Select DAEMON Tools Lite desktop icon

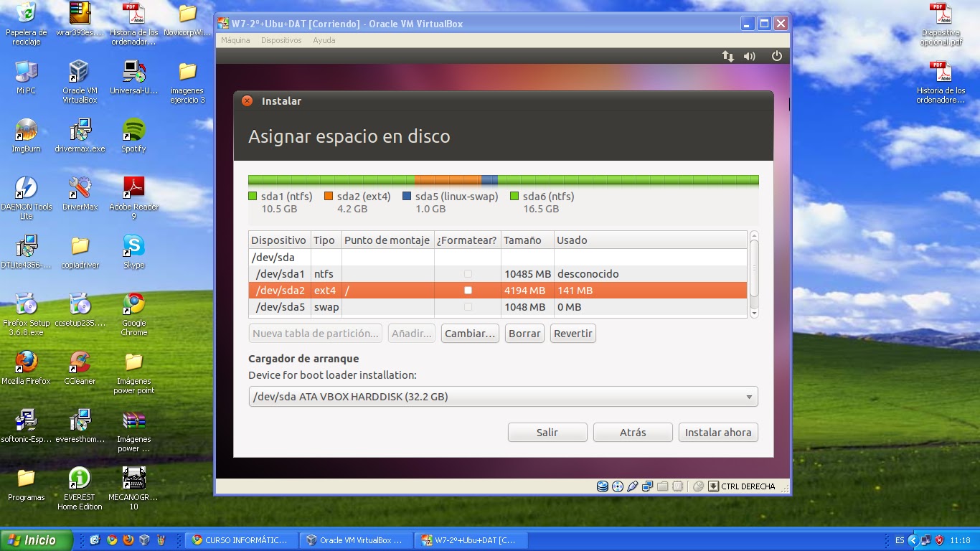pyautogui.click(x=26, y=197)
